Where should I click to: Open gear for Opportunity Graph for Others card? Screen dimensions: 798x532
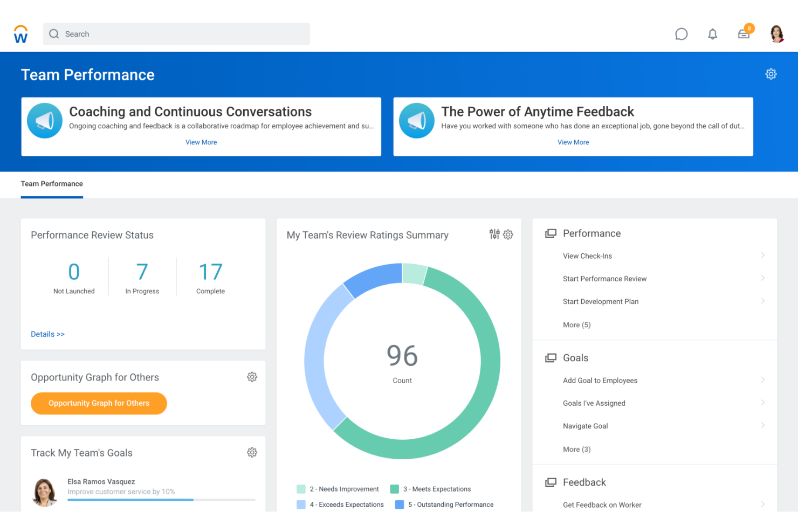(x=252, y=377)
